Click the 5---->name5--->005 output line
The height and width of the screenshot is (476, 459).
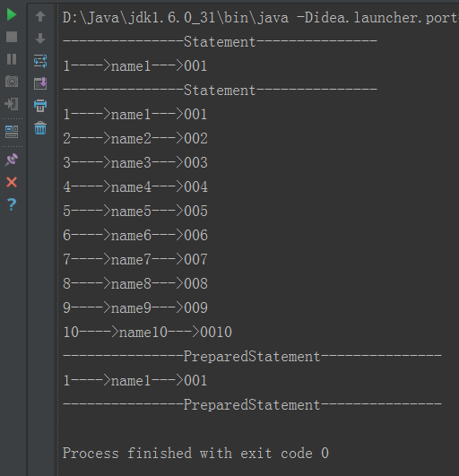coord(135,211)
